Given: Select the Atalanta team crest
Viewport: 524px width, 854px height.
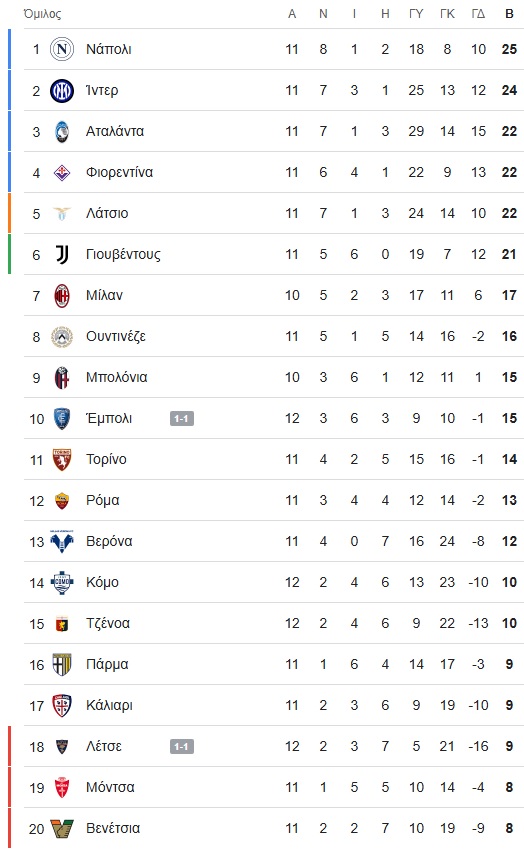Looking at the screenshot, I should pyautogui.click(x=62, y=131).
